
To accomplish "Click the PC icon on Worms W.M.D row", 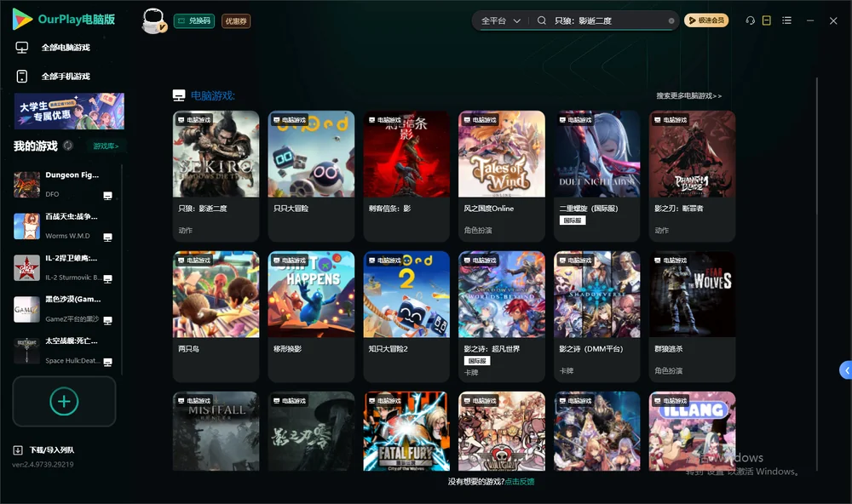I will 107,238.
